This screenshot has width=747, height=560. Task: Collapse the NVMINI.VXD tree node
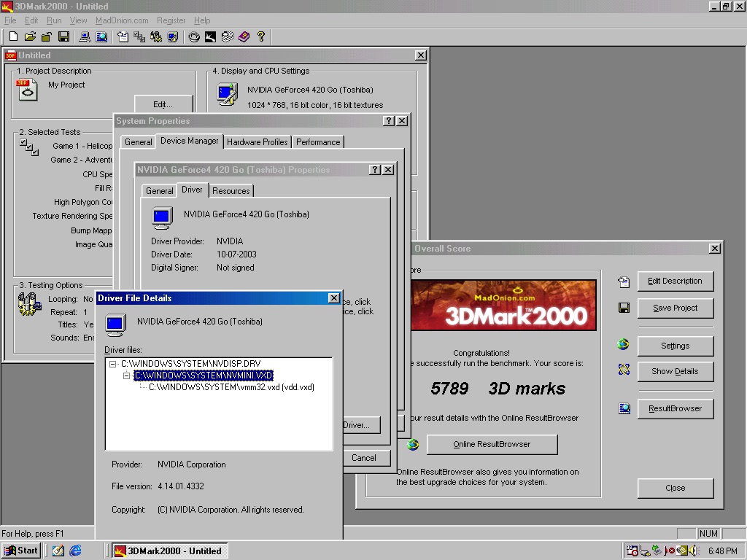126,376
